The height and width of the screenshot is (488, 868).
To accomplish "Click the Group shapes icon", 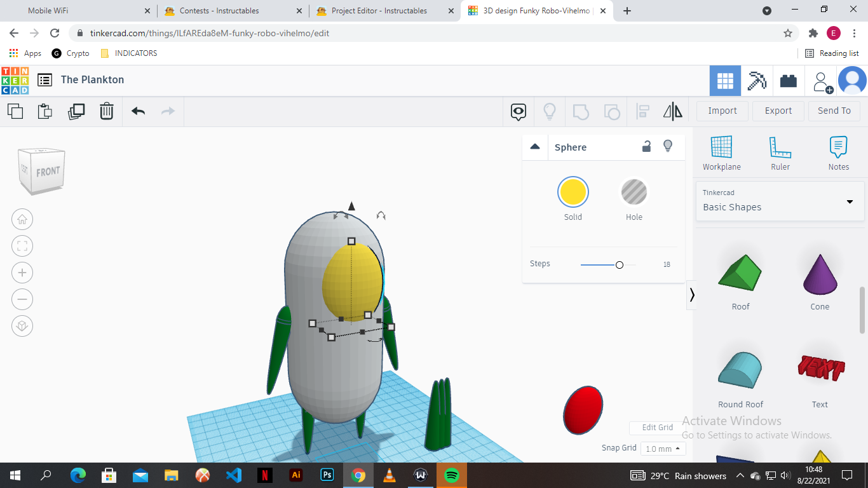I will pos(581,112).
